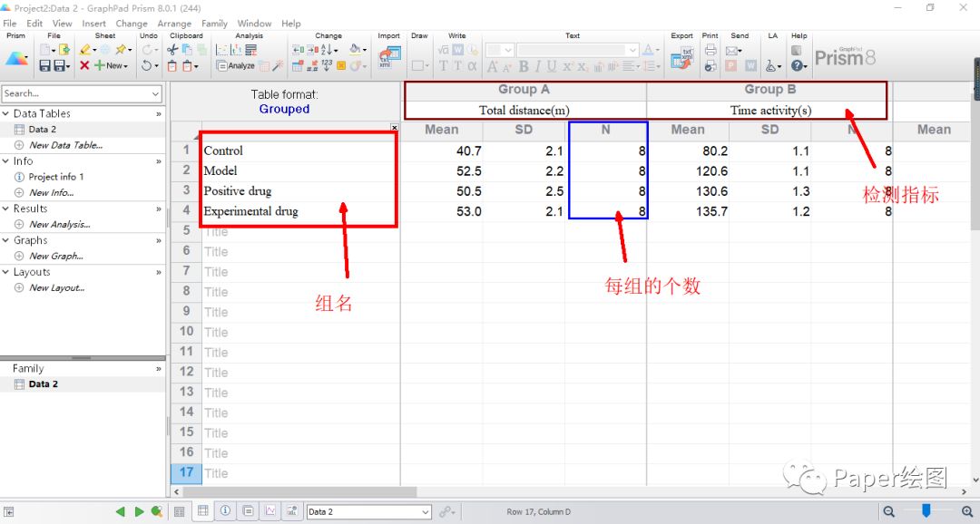Image resolution: width=980 pixels, height=524 pixels.
Task: Collapse the Results section
Action: click(5, 209)
